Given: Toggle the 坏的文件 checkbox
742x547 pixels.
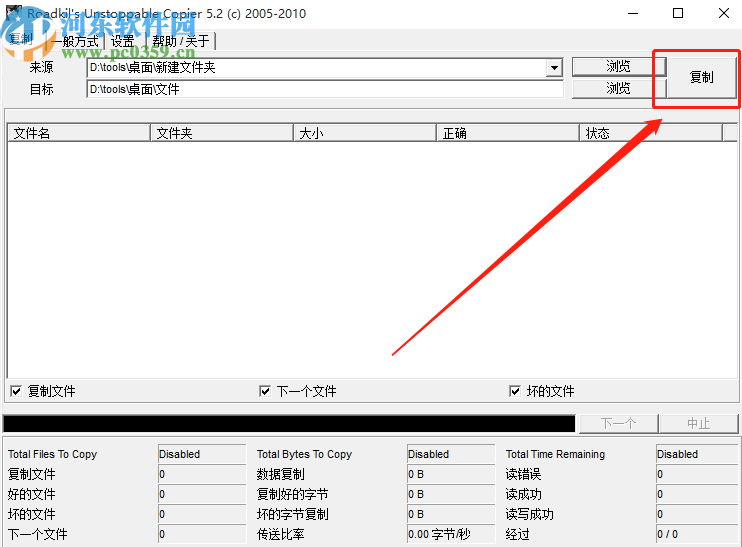Looking at the screenshot, I should [515, 391].
